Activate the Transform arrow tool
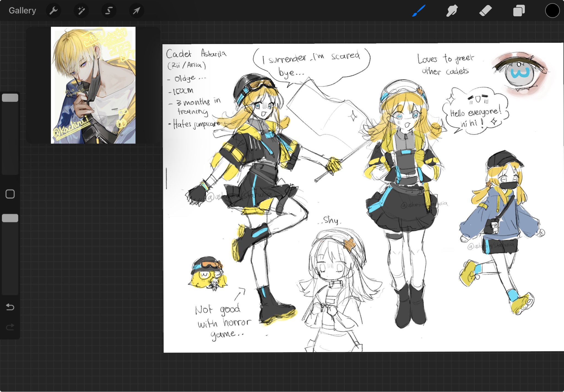 [137, 11]
